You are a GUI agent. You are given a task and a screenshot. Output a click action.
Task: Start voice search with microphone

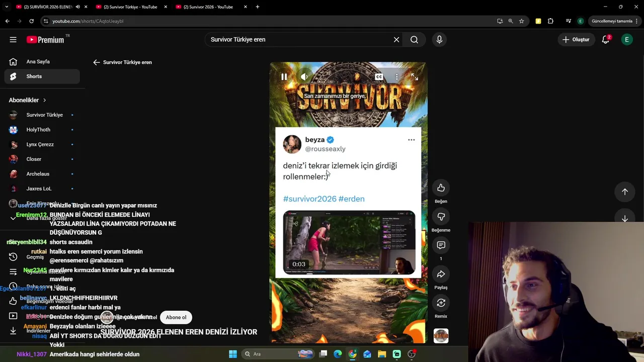click(439, 40)
